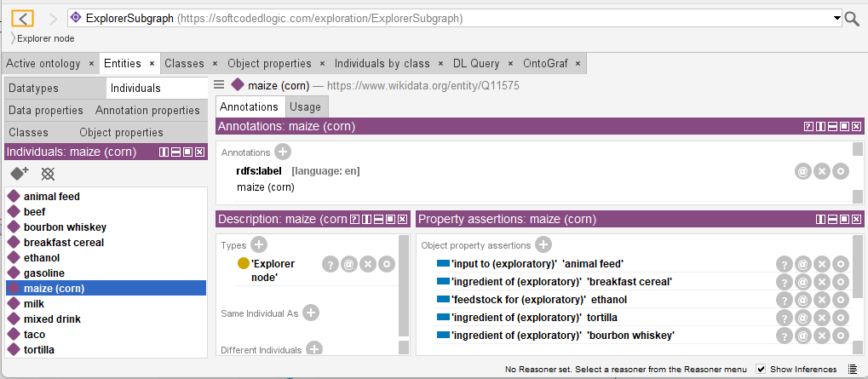
Task: Add a new annotation with plus button
Action: pos(283,152)
